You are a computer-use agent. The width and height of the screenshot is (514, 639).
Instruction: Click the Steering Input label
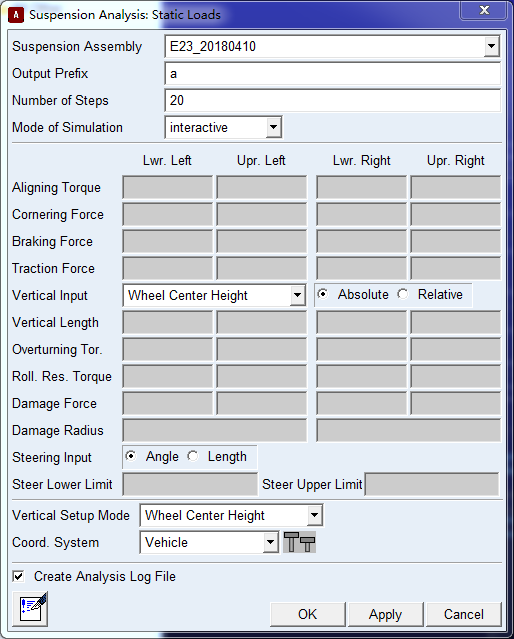coord(52,457)
